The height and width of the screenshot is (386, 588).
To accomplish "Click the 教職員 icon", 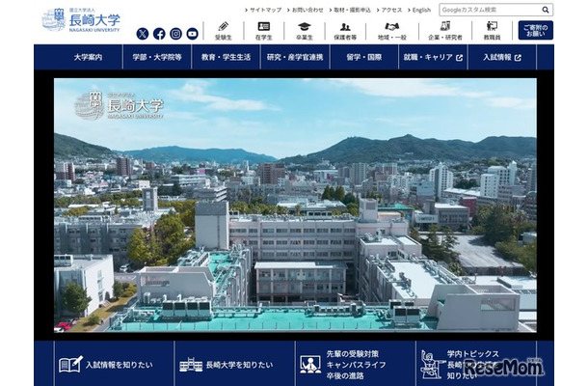I will pos(492,26).
